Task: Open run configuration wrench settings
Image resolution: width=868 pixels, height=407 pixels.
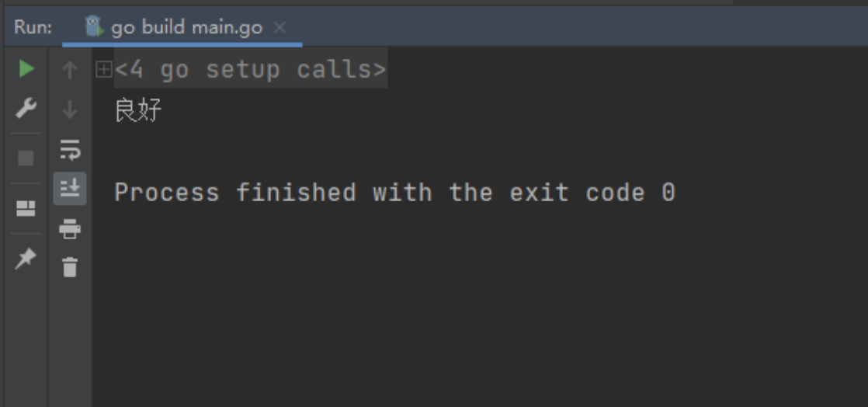Action: [x=26, y=108]
